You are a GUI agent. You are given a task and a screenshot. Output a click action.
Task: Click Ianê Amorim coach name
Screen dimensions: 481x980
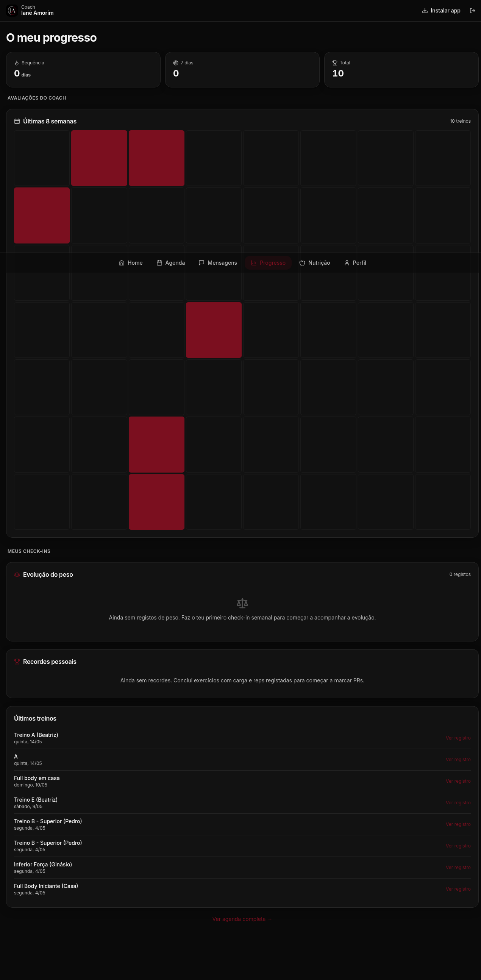pos(37,13)
